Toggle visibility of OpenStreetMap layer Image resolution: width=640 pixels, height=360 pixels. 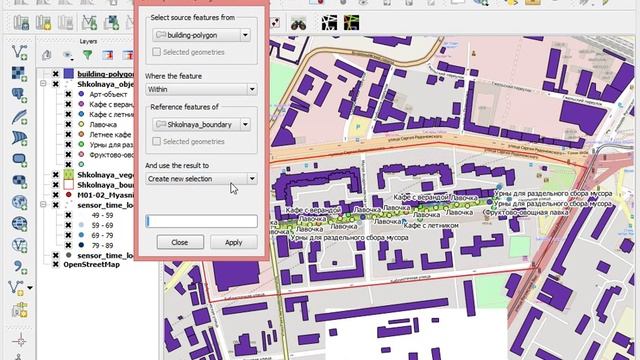point(56,264)
